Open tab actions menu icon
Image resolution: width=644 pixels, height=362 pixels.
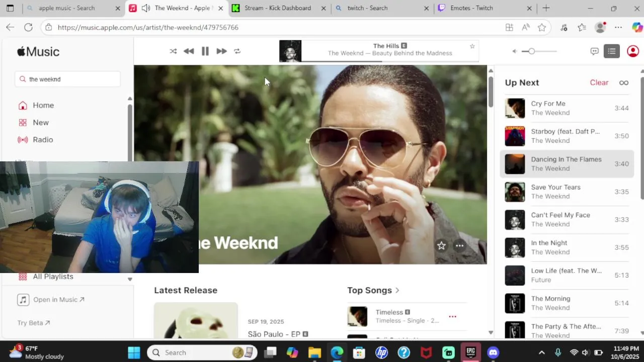coord(10,8)
